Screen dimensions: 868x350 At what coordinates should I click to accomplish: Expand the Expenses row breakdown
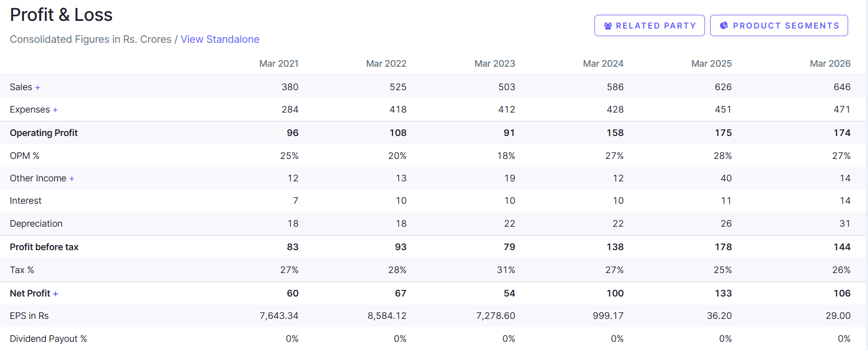tap(55, 110)
